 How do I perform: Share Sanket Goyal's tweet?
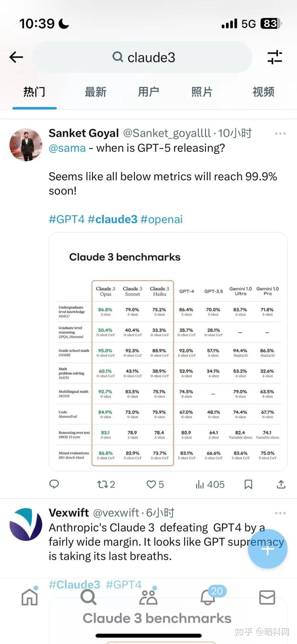[281, 484]
